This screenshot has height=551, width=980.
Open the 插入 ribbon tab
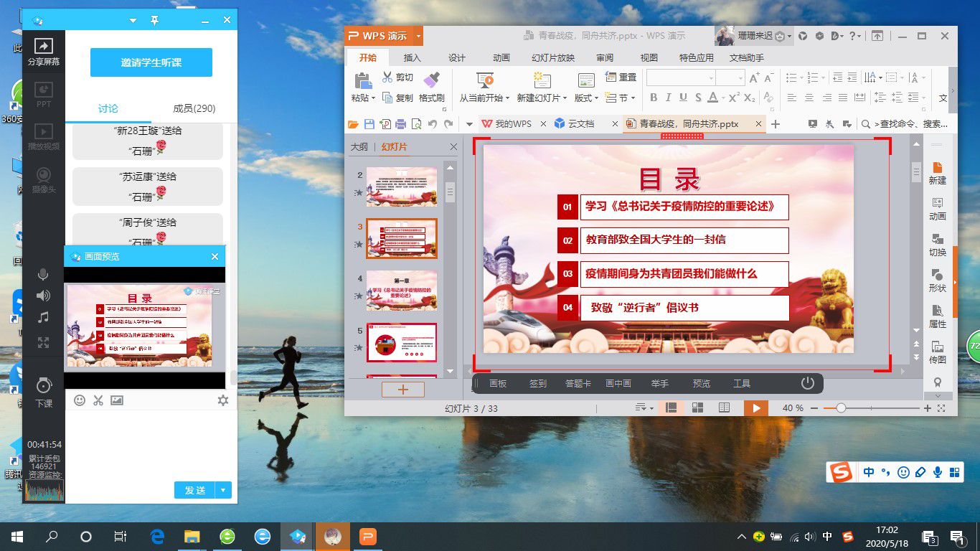tap(413, 57)
